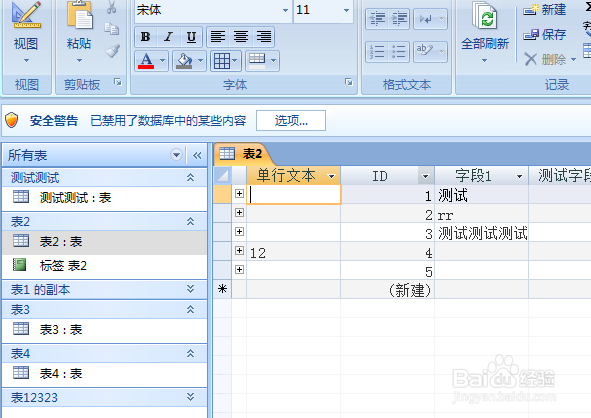This screenshot has height=418, width=591.
Task: Open the font name 宋体 dropdown
Action: tap(285, 10)
